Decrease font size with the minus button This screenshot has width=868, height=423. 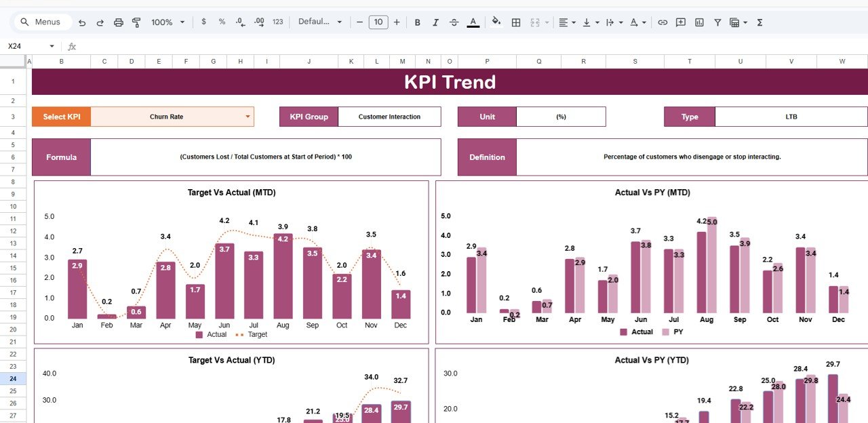[x=359, y=22]
